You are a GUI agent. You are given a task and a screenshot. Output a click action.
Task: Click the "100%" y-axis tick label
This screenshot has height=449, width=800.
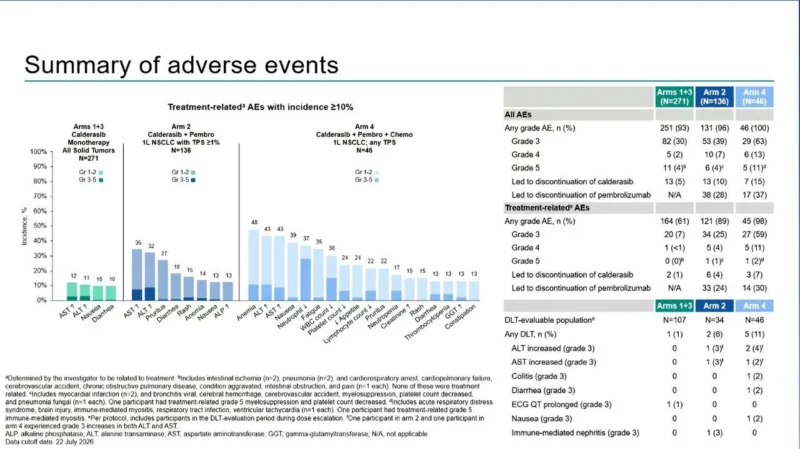(38, 152)
